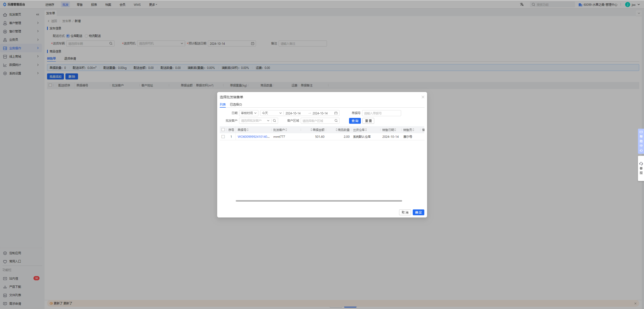Sort by 单据号 column header
The width and height of the screenshot is (644, 309).
(243, 130)
